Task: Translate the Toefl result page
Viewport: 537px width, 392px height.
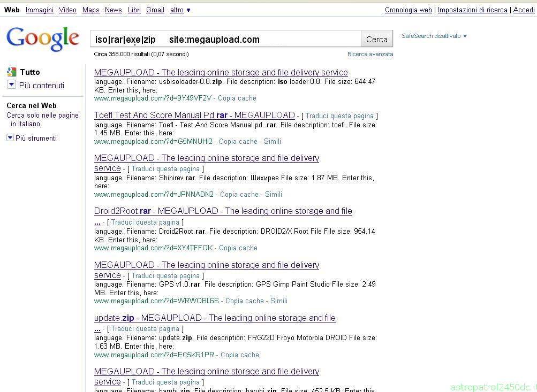Action: (x=339, y=116)
